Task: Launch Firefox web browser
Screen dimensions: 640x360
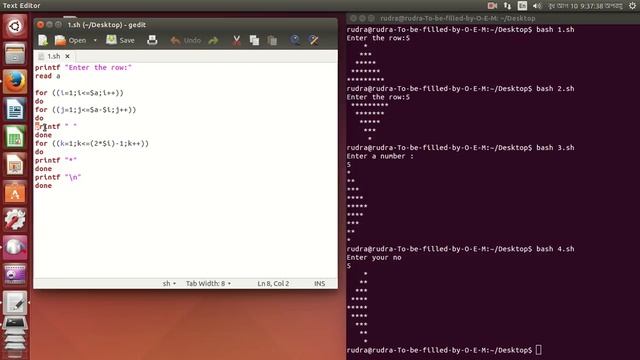Action: [15, 81]
